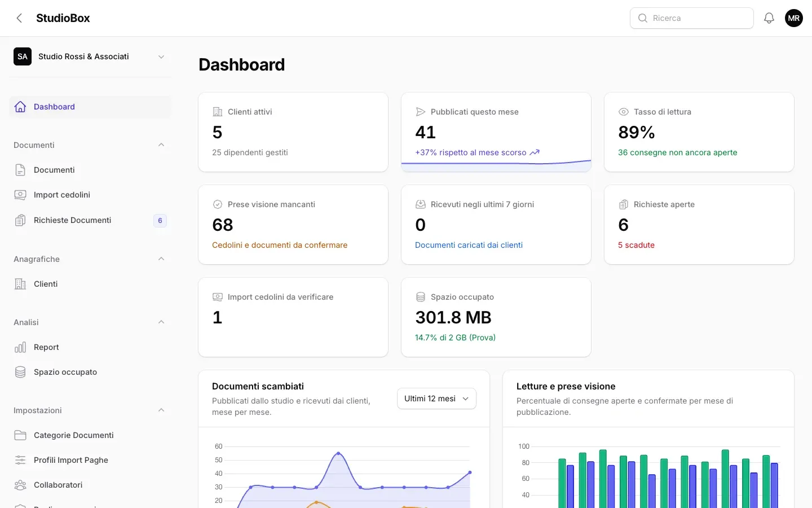This screenshot has height=508, width=812.
Task: Click the check icon on Prese visione mancanti card
Action: (x=218, y=204)
